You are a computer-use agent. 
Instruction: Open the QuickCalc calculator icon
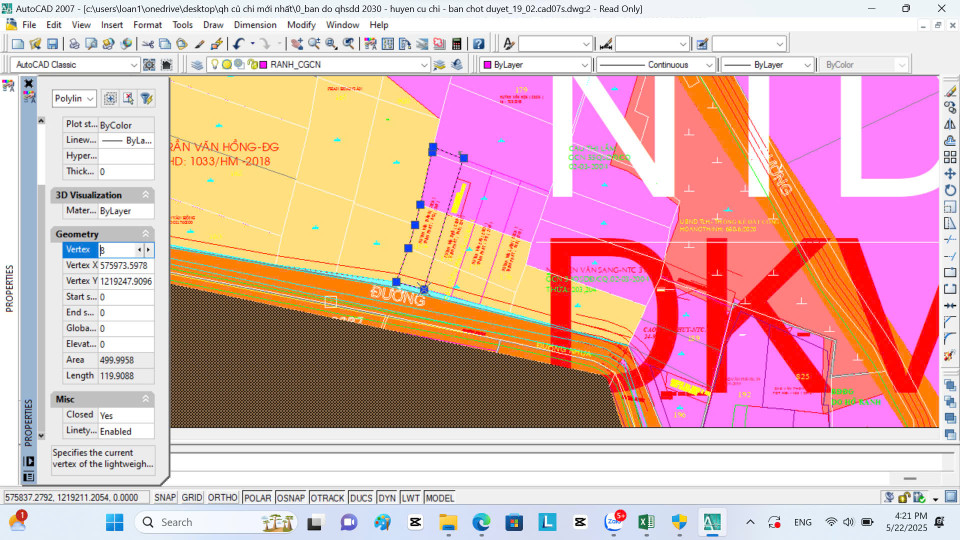[x=457, y=44]
